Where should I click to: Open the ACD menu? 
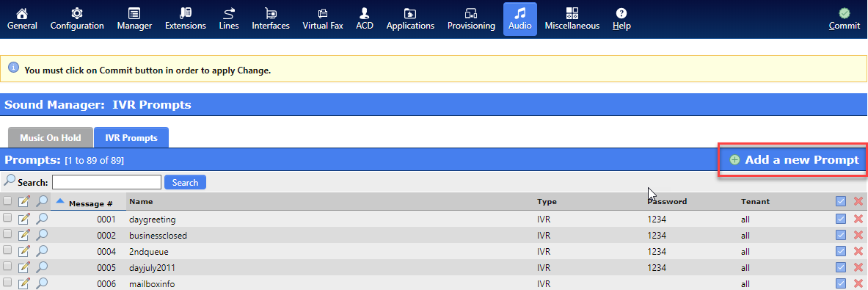(x=364, y=19)
